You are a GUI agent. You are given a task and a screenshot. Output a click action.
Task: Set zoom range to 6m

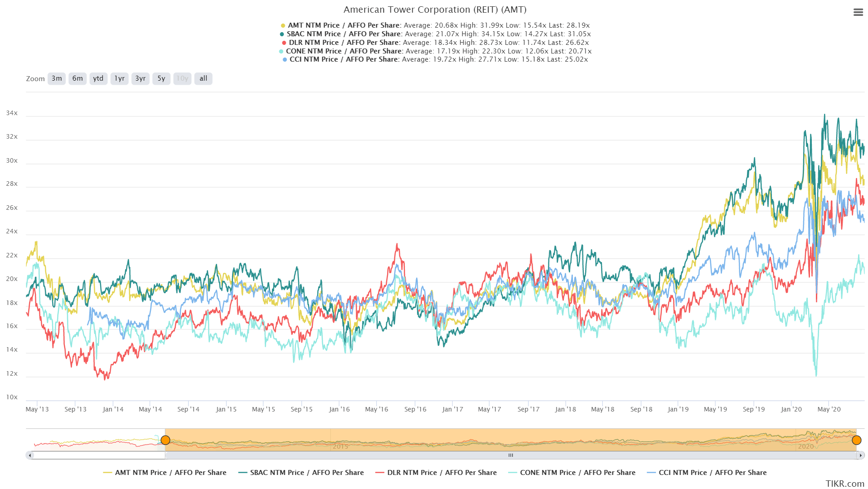tap(78, 78)
